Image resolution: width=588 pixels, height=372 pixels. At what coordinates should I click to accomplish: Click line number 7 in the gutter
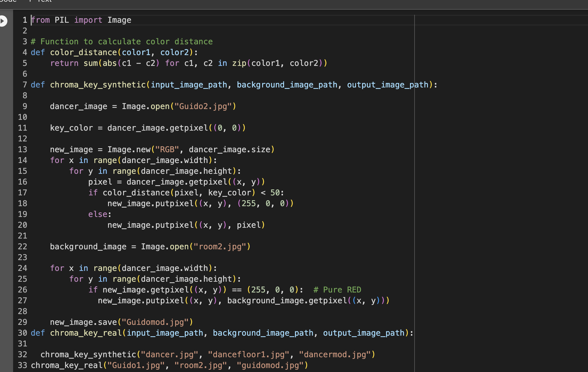pos(25,85)
